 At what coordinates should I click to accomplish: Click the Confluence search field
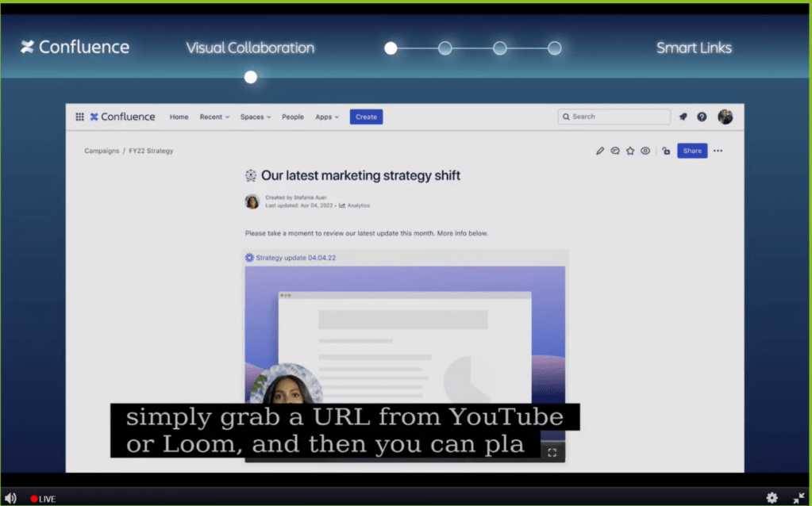tap(614, 117)
